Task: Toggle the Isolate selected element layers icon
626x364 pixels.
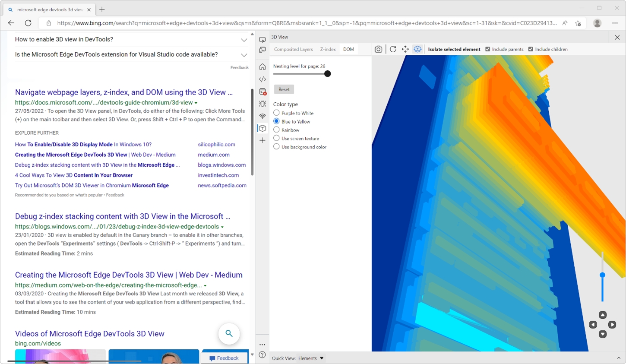Action: click(417, 49)
